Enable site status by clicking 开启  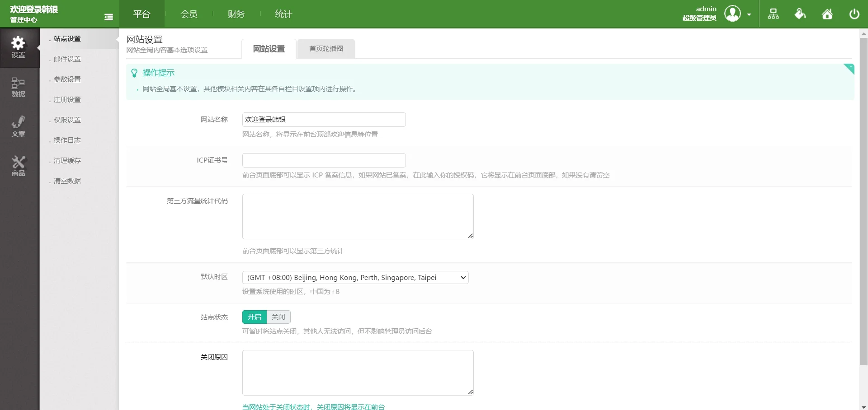[x=255, y=317]
